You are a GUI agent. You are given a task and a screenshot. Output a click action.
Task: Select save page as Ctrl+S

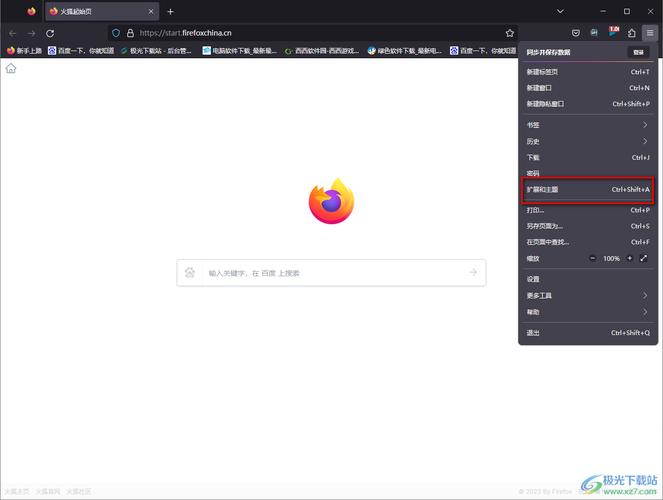(588, 226)
